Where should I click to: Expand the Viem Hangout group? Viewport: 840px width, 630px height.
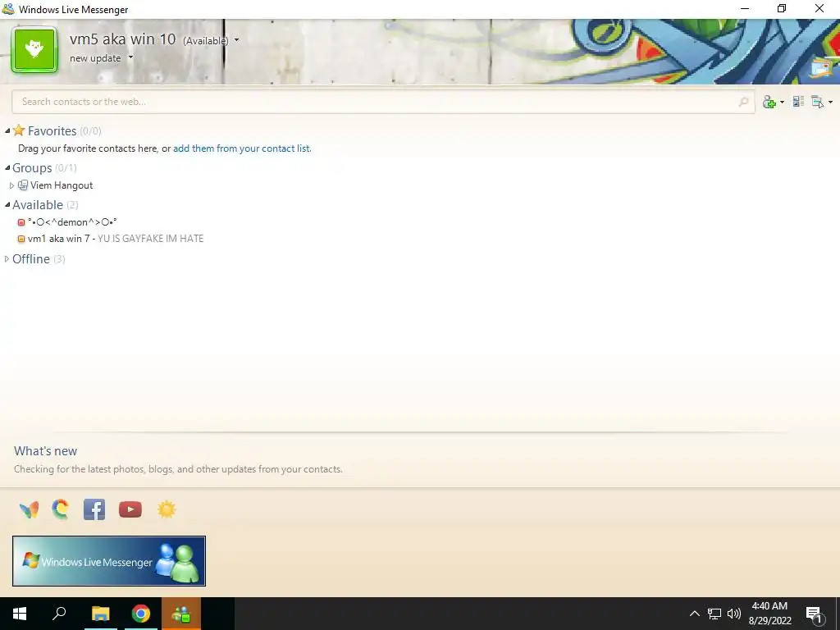[11, 185]
